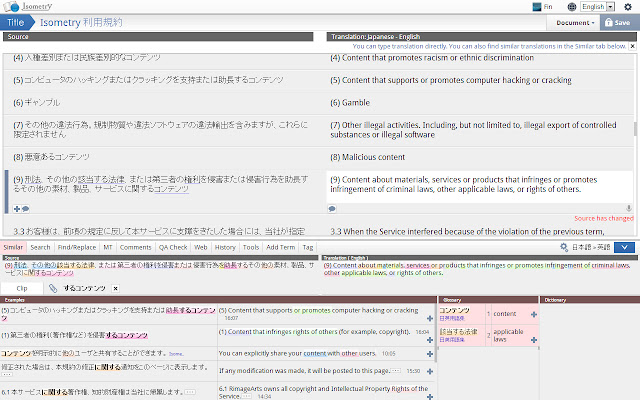This screenshot has height=400, width=640.
Task: Click the Fin user avatar icon
Action: [x=537, y=7]
